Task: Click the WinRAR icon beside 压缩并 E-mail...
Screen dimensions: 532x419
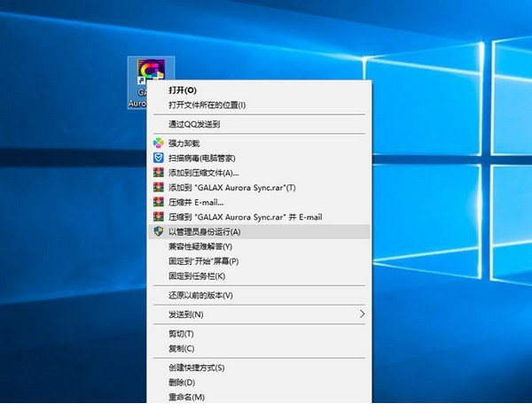Action: coord(158,202)
